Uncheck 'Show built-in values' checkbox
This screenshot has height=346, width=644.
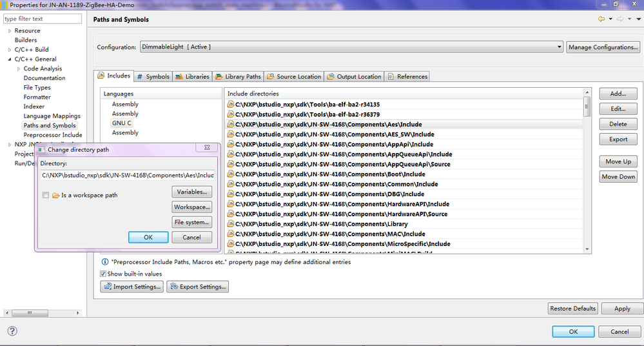pyautogui.click(x=103, y=274)
